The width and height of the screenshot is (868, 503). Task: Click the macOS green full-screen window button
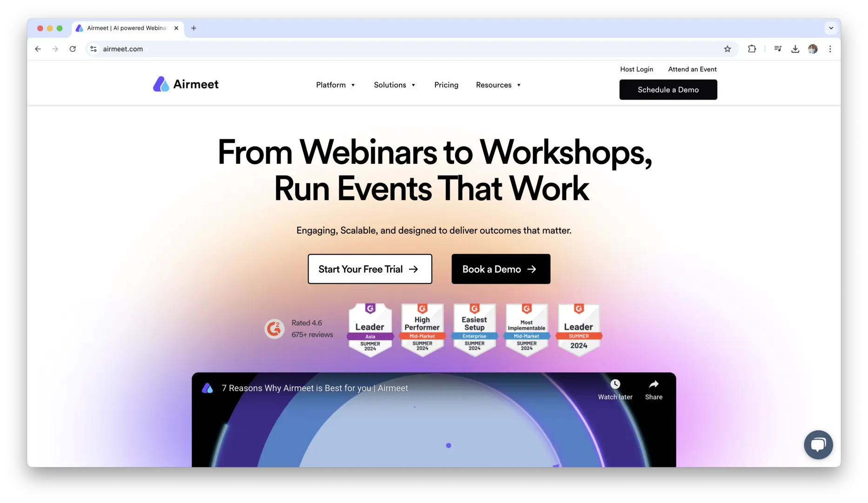pyautogui.click(x=60, y=28)
